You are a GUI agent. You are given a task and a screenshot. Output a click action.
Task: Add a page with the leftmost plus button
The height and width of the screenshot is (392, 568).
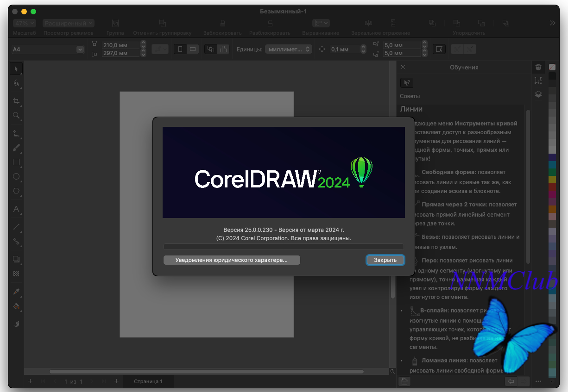(30, 381)
